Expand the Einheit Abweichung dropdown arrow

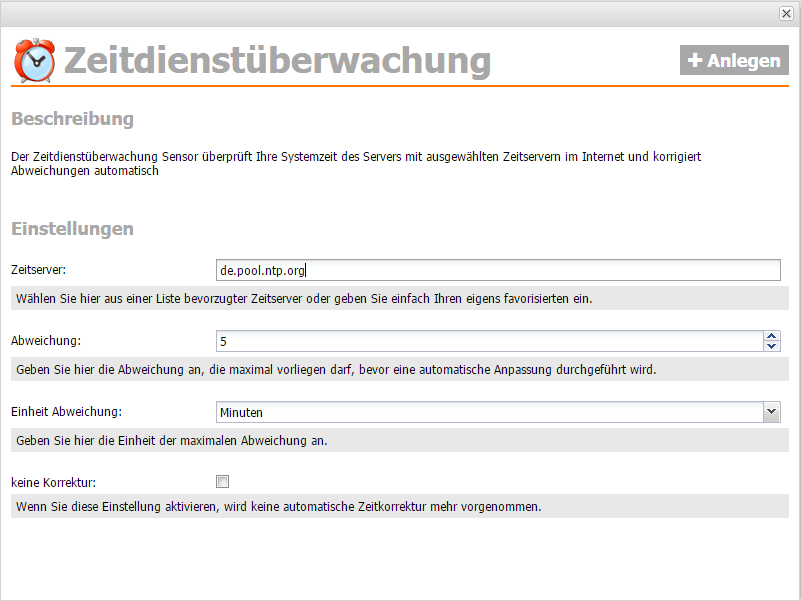[x=771, y=411]
